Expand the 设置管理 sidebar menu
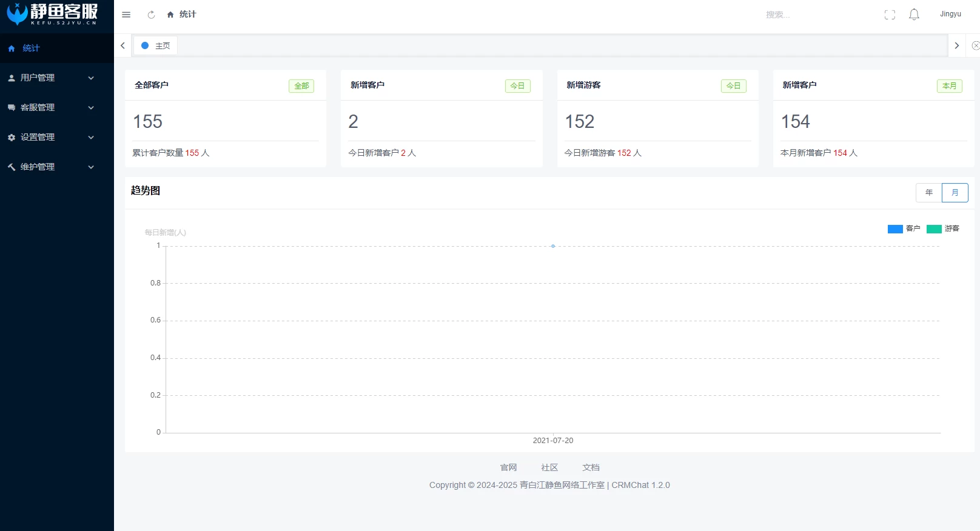The height and width of the screenshot is (531, 980). pyautogui.click(x=52, y=137)
